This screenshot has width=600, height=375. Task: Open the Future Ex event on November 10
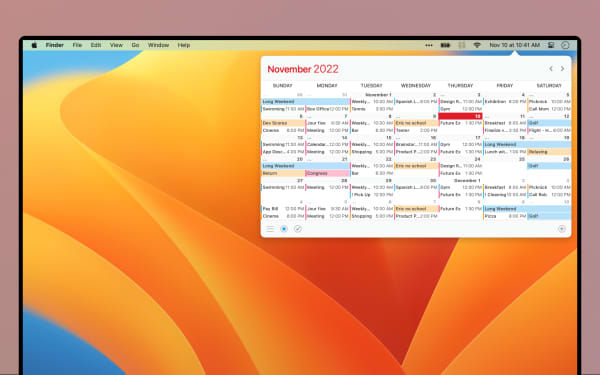[x=460, y=123]
